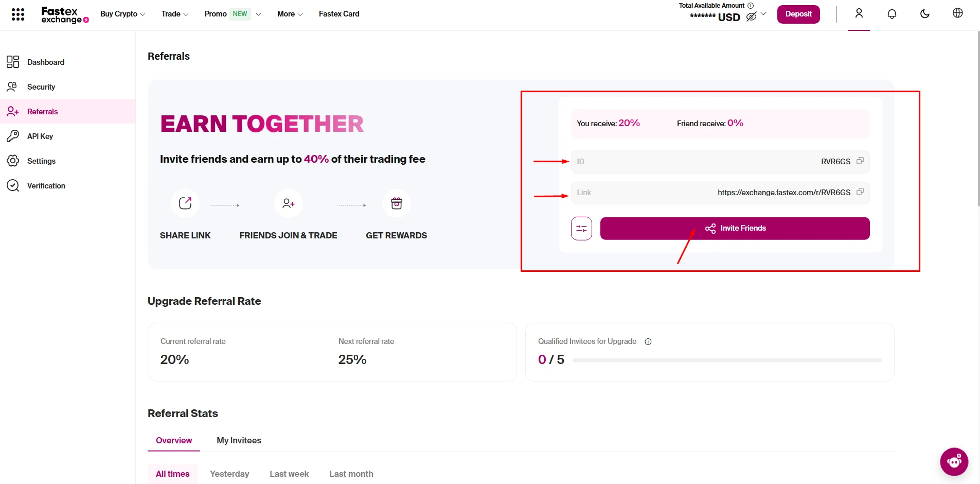Click the info icon beside Qualified Invitees
The image size is (980, 484).
click(648, 342)
